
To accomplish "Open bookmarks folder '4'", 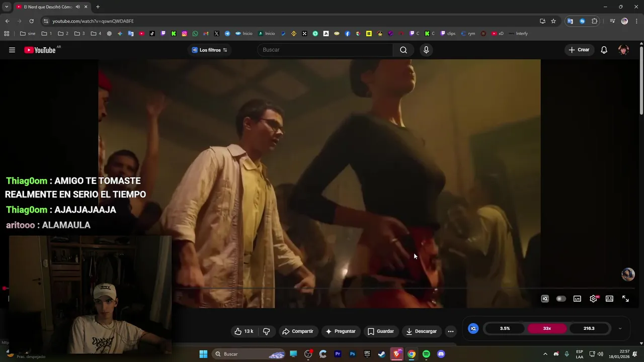I will (96, 34).
